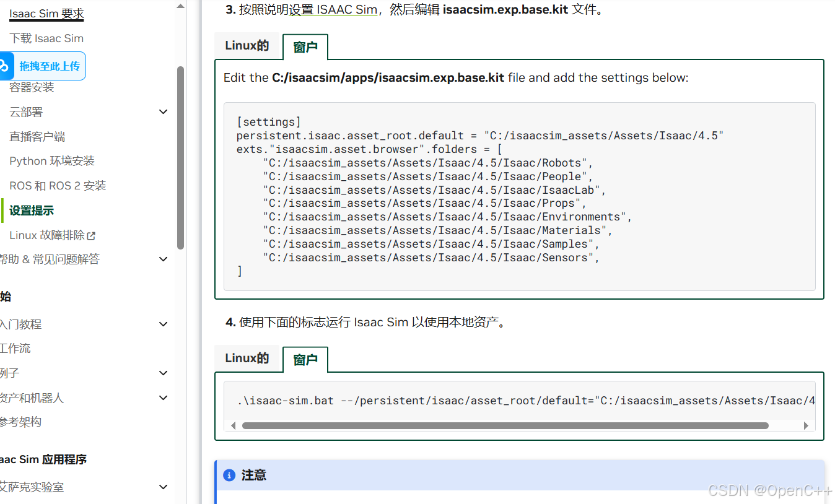
Task: Click the horizontal scrollbar of the command block
Action: 505,425
